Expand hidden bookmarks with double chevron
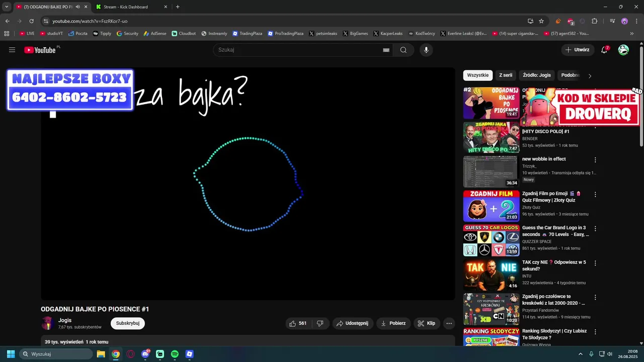The image size is (644, 362). tap(632, 33)
